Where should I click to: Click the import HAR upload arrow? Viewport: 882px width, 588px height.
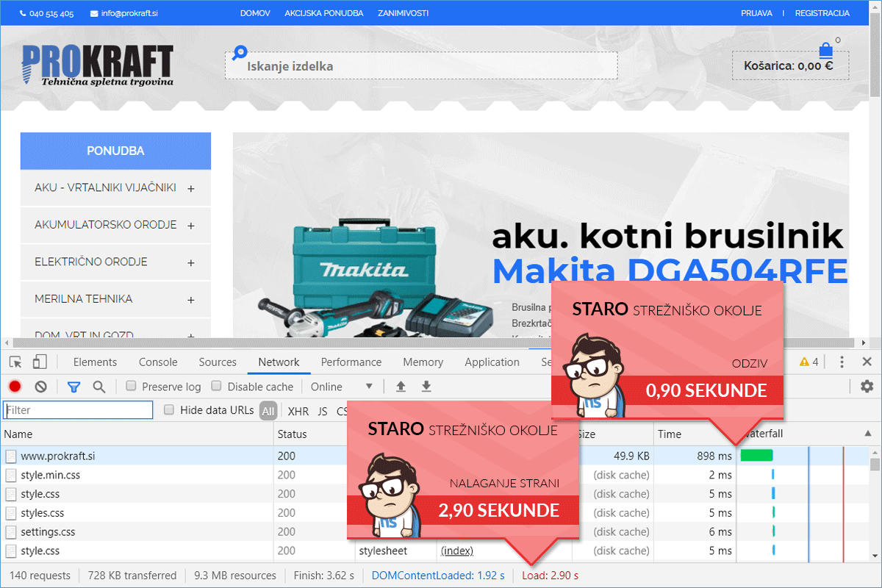click(401, 387)
